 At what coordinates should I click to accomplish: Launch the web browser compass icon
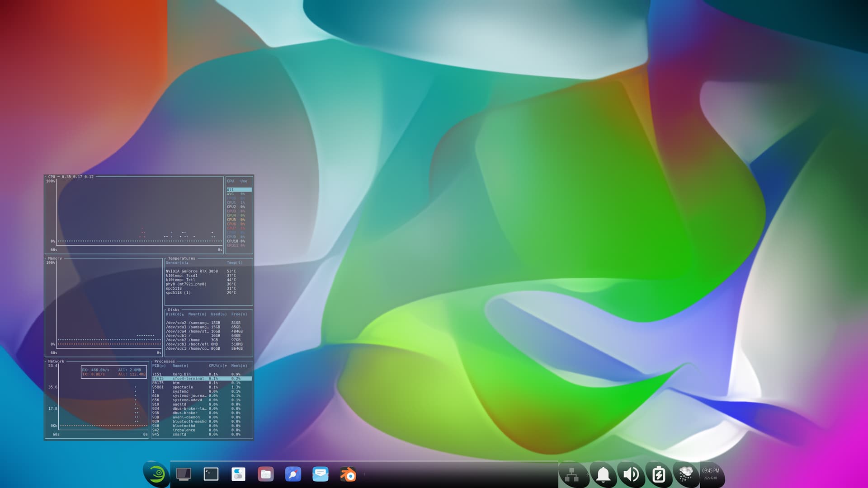pos(293,474)
